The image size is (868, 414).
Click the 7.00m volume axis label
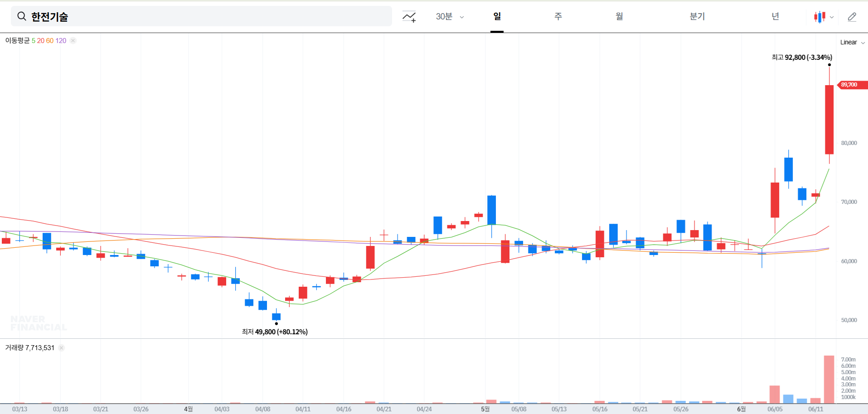coord(848,360)
